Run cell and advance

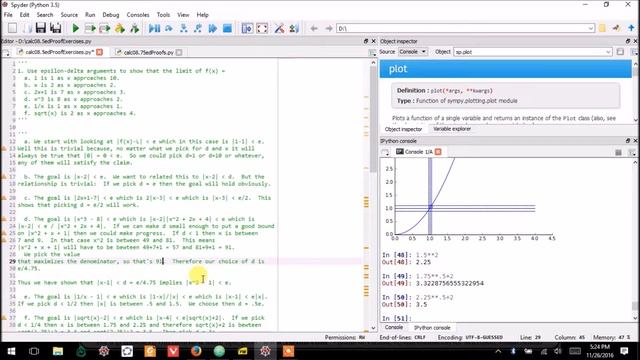pos(105,28)
